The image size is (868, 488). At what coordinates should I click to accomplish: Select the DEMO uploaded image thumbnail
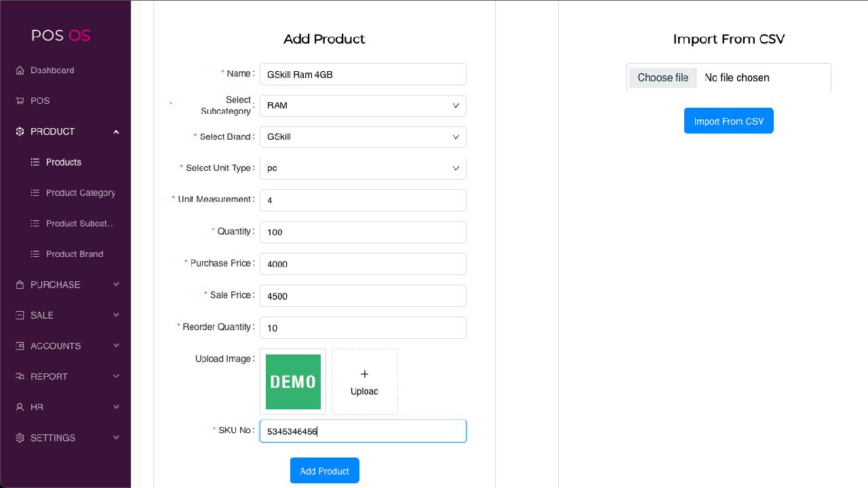tap(293, 382)
